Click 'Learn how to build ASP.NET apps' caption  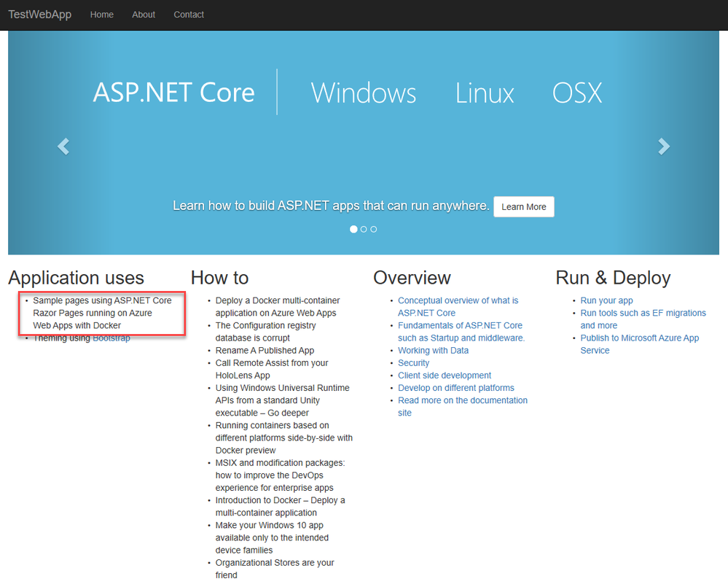click(x=331, y=206)
